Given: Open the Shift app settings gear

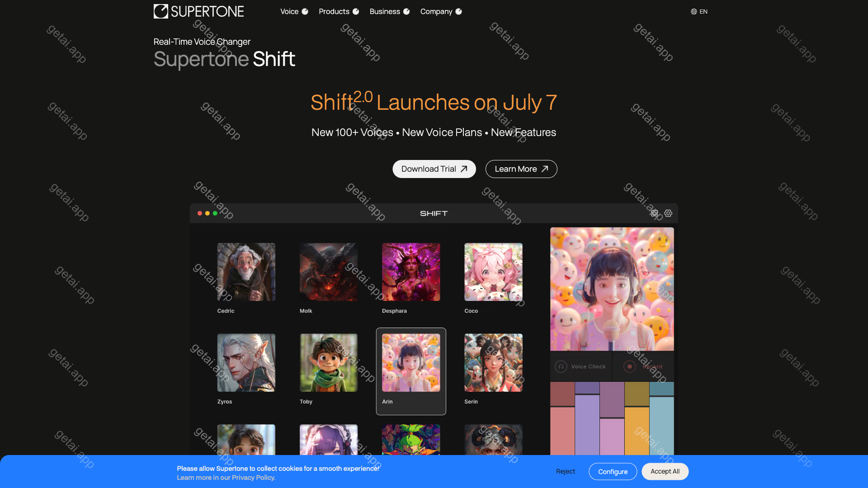Looking at the screenshot, I should coord(668,213).
